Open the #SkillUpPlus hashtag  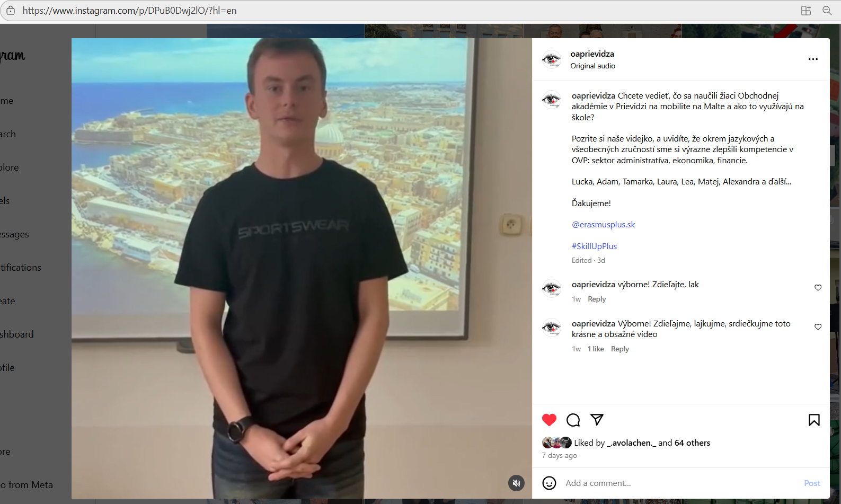point(594,246)
